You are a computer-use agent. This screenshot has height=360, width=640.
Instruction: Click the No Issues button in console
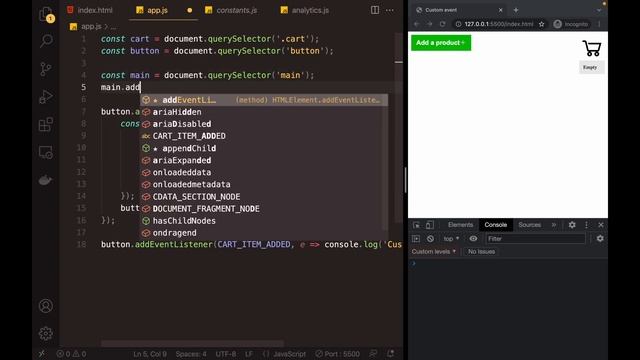481,252
